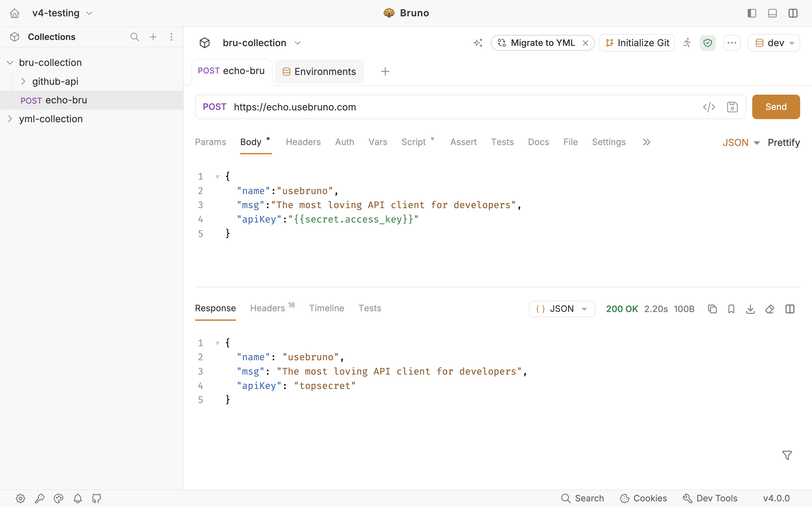
Task: Open the JSON body type dropdown
Action: [741, 143]
